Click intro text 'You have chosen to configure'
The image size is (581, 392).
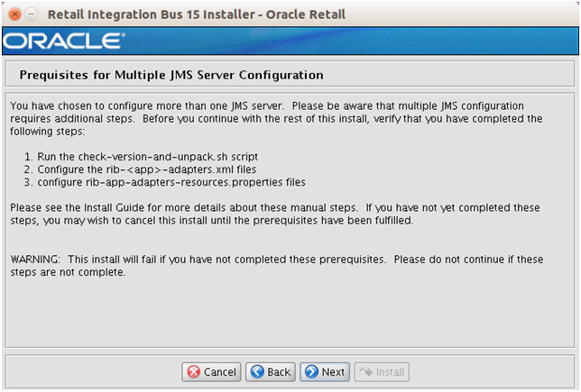pos(276,118)
